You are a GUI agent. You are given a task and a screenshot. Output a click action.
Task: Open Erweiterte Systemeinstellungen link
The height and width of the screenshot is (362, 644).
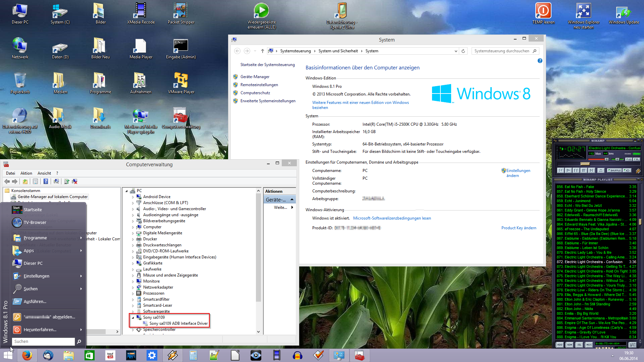tap(268, 101)
